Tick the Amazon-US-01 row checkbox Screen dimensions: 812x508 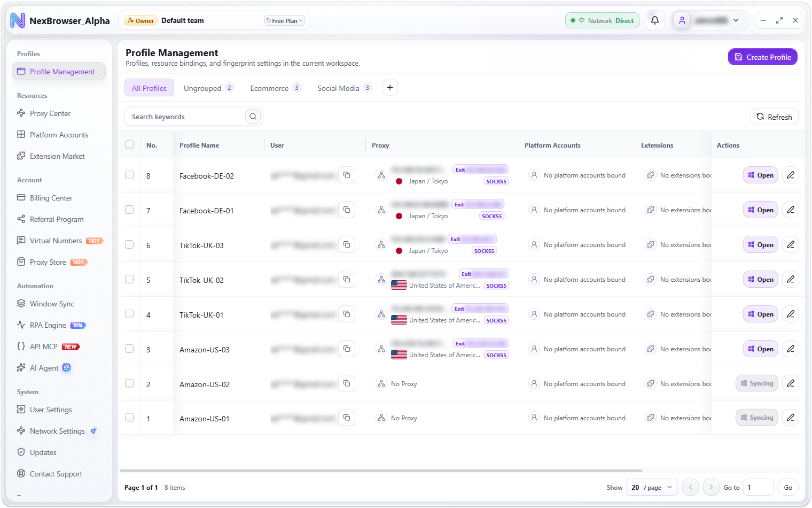click(129, 417)
